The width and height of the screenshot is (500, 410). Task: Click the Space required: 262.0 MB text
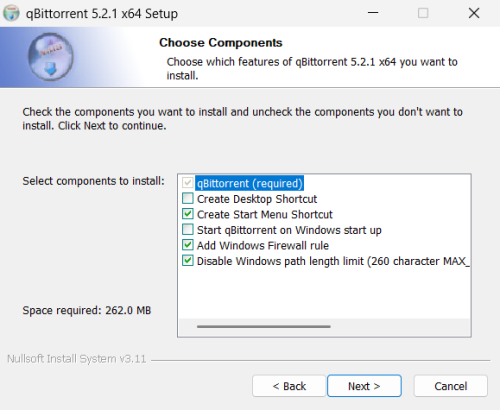87,310
